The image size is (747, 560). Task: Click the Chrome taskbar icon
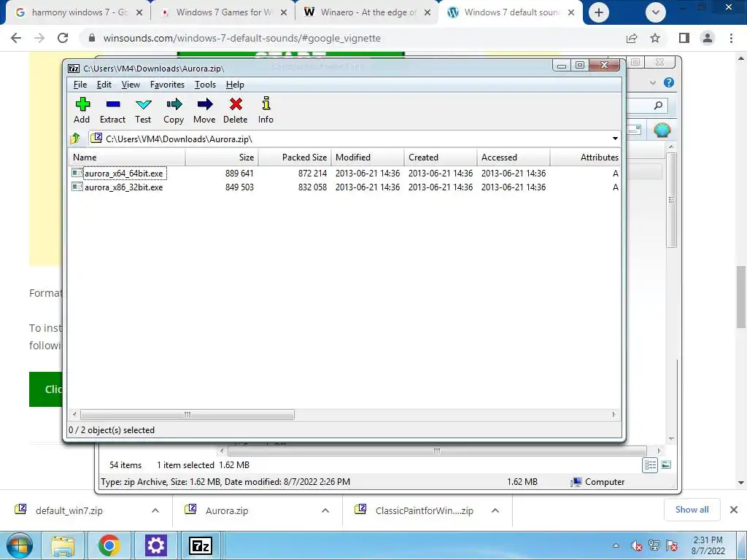click(109, 545)
